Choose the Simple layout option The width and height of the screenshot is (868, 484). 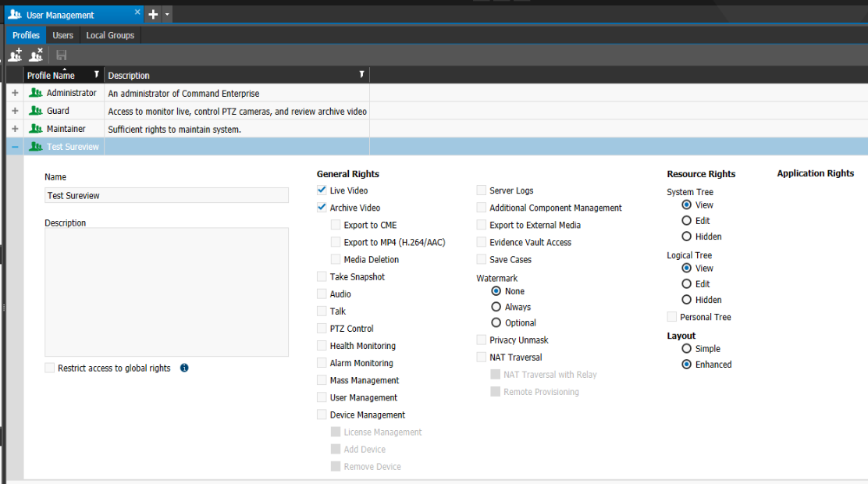[688, 348]
